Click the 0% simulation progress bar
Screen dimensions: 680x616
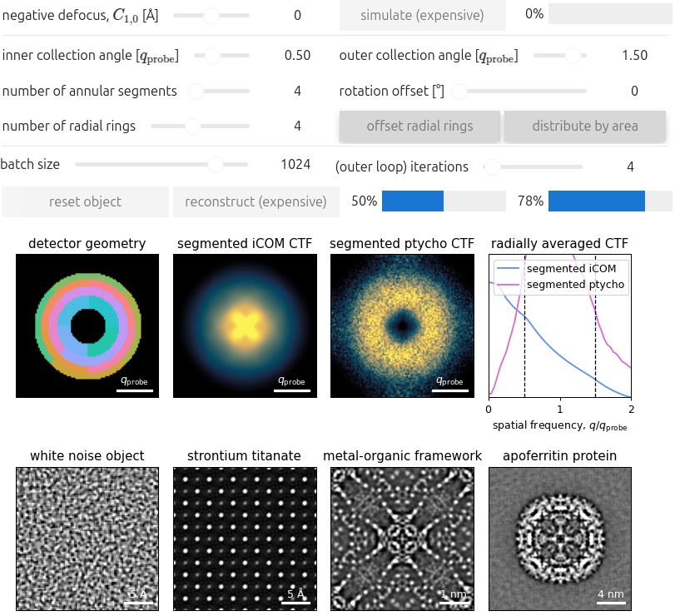(x=610, y=14)
